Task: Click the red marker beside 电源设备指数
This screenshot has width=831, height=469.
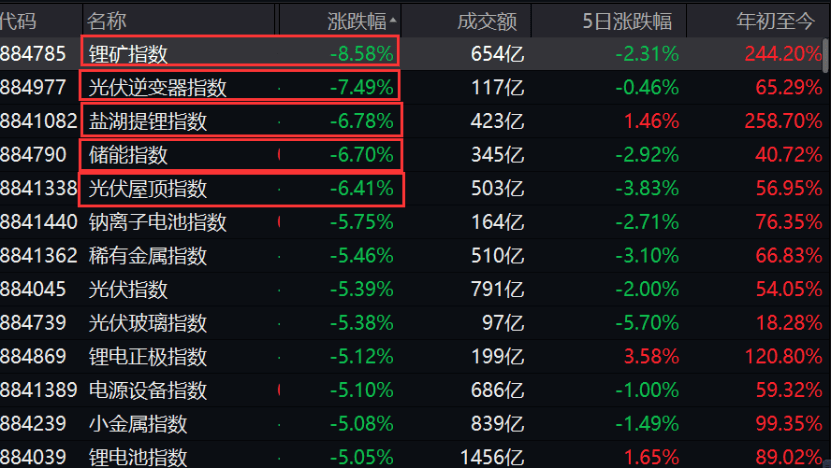Action: [279, 390]
